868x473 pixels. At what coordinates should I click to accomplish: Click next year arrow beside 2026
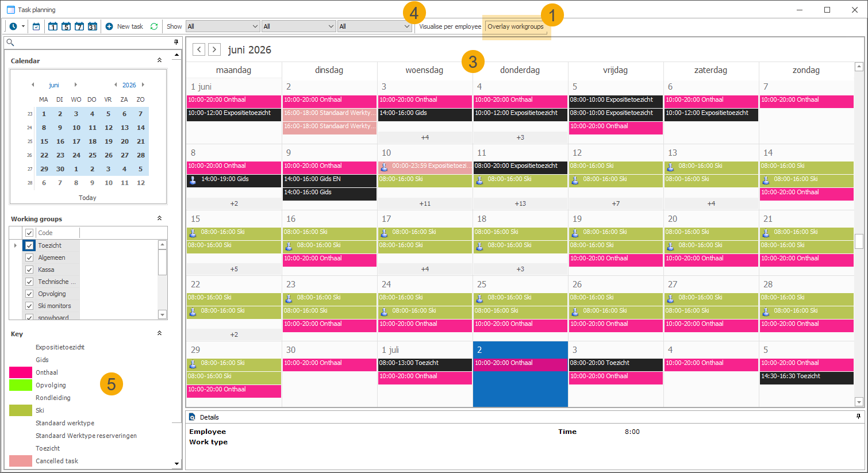click(x=143, y=85)
